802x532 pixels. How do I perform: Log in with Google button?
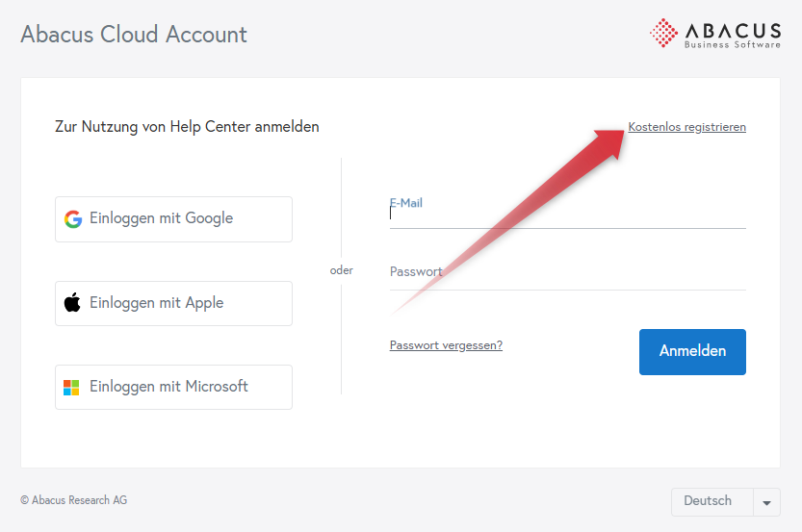click(x=173, y=219)
